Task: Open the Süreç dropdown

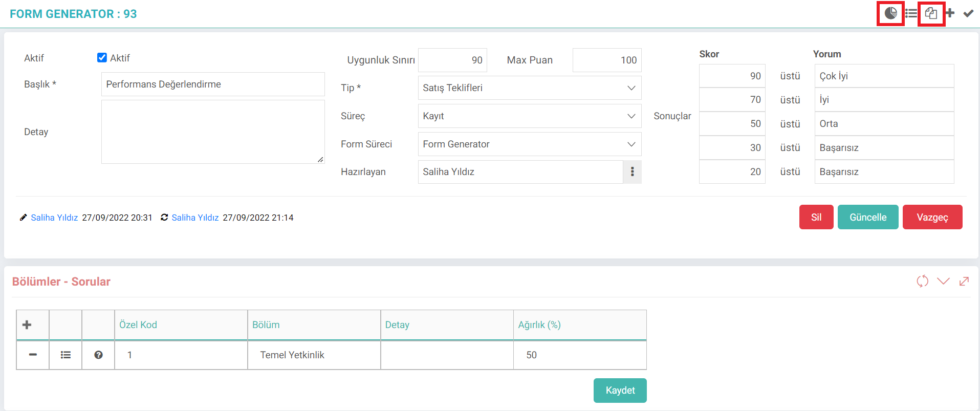Action: pyautogui.click(x=530, y=116)
